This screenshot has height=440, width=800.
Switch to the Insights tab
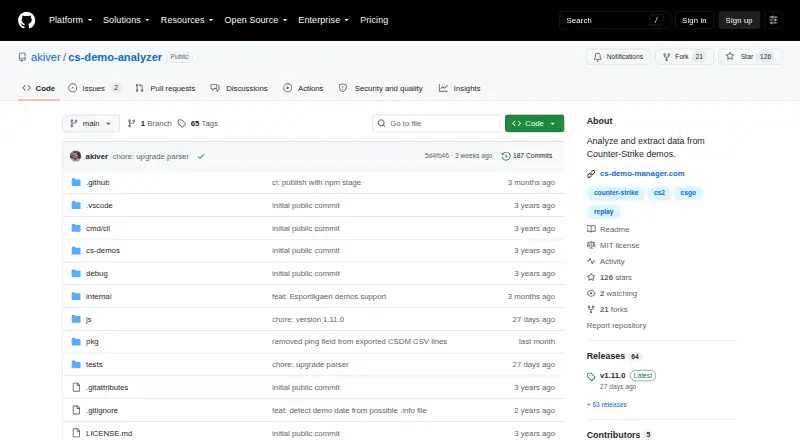coord(460,88)
